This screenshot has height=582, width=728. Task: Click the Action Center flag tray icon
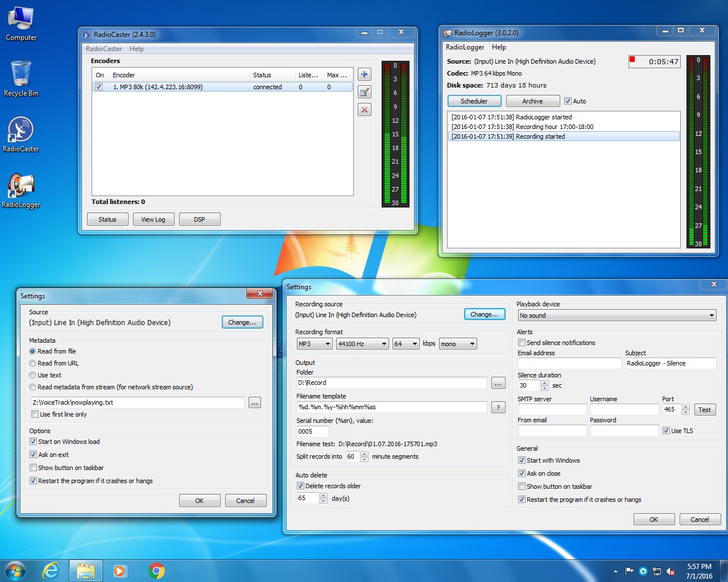click(629, 571)
